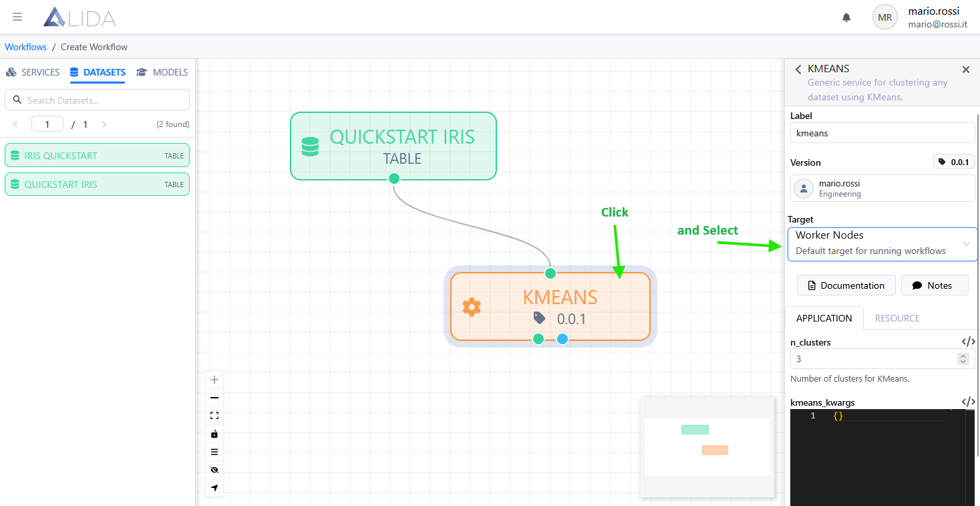The image size is (980, 506).
Task: Click the Create Workflow breadcrumb text
Action: 94,47
